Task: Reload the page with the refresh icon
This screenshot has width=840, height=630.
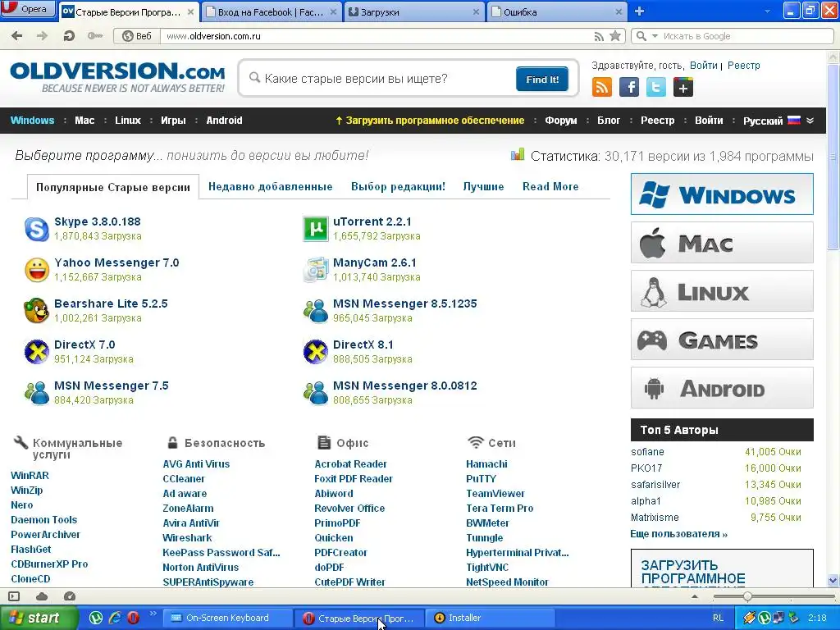Action: pos(69,36)
